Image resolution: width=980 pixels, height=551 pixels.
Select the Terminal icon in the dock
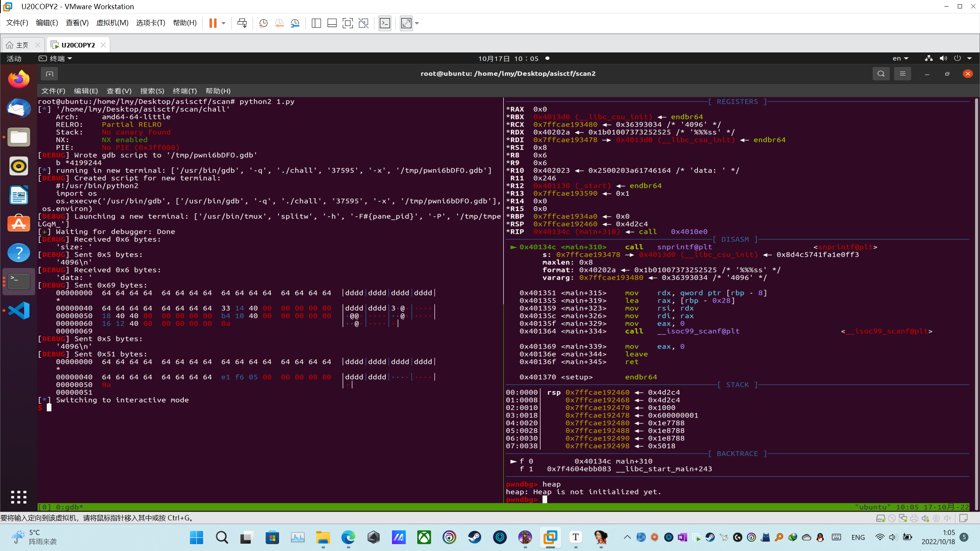(18, 282)
